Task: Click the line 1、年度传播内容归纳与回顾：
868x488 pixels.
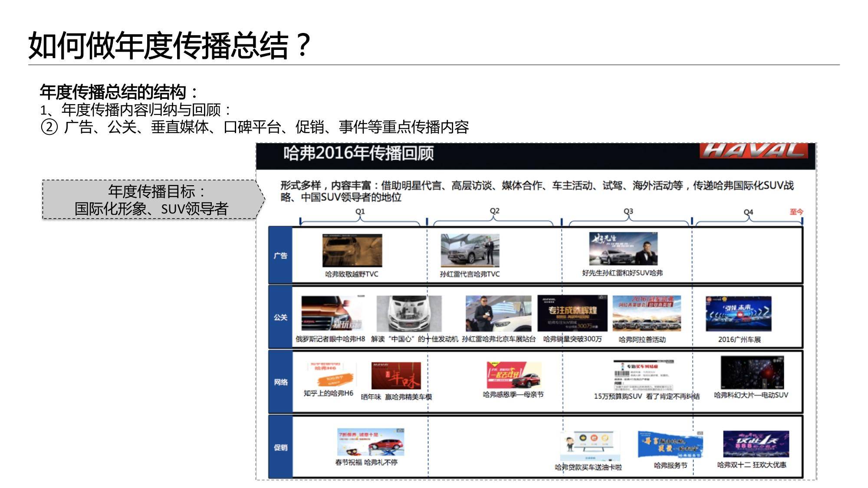Action: point(136,110)
